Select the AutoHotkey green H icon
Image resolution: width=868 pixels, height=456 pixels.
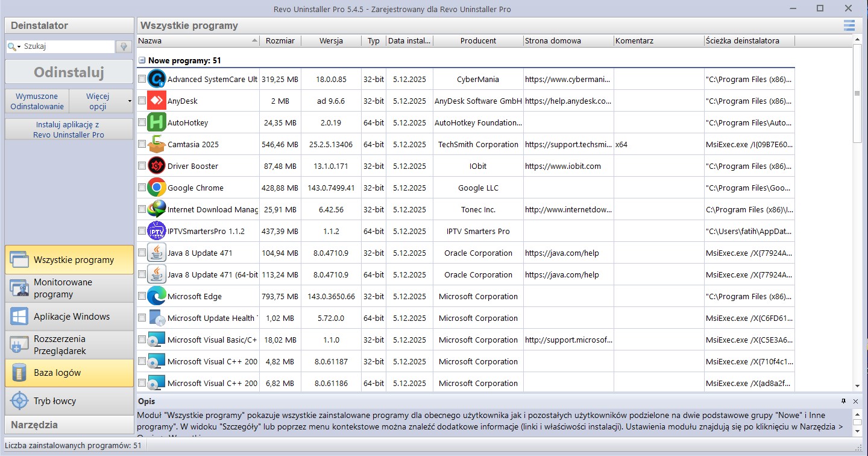pyautogui.click(x=157, y=122)
